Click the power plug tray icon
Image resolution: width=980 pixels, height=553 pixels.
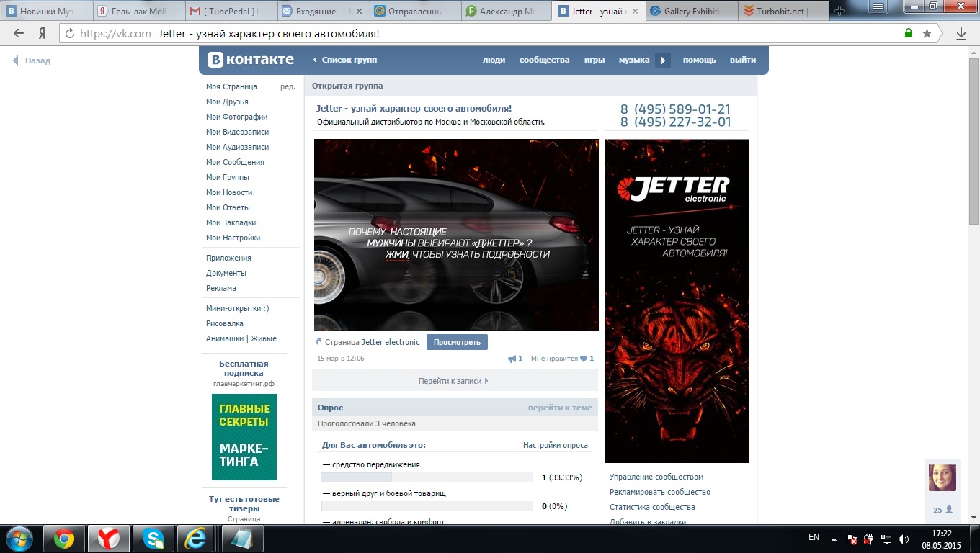869,539
